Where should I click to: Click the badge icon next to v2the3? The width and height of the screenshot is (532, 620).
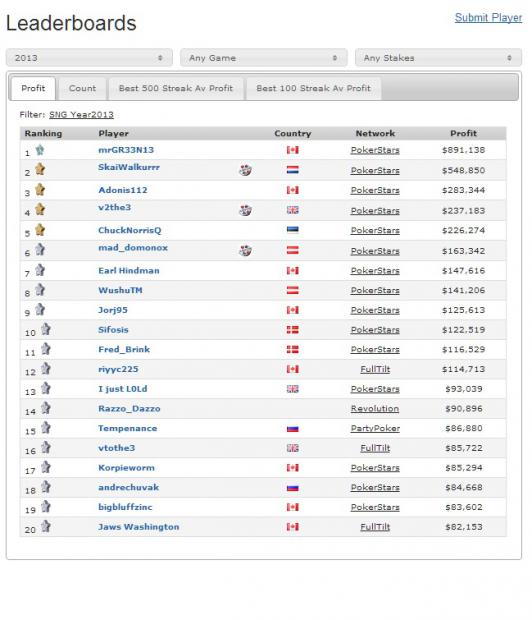click(245, 210)
